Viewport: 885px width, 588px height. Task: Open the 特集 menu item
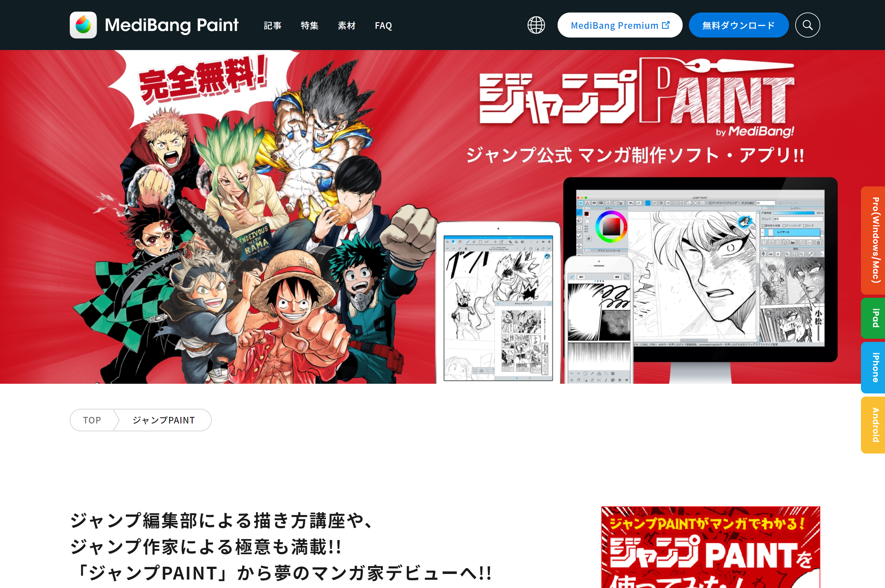click(310, 26)
